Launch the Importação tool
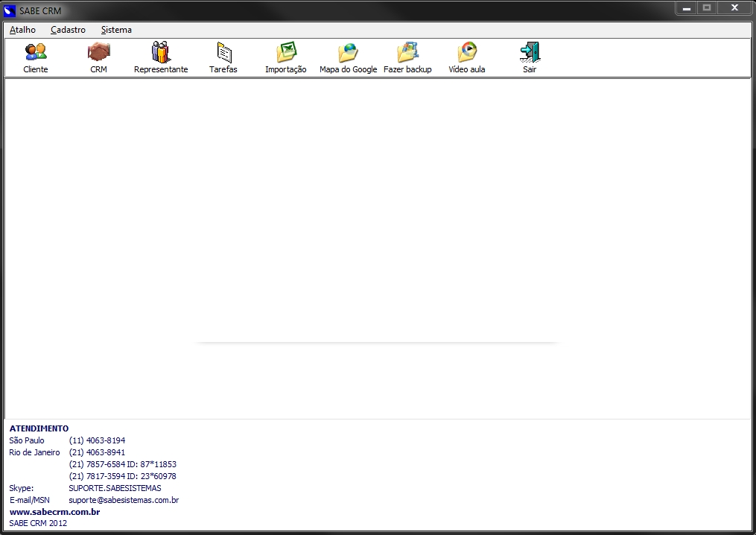 [x=286, y=56]
